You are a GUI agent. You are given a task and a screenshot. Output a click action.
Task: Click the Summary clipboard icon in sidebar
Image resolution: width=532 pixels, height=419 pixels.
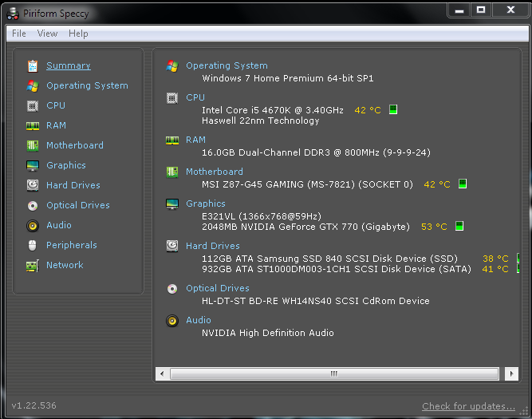tap(33, 66)
